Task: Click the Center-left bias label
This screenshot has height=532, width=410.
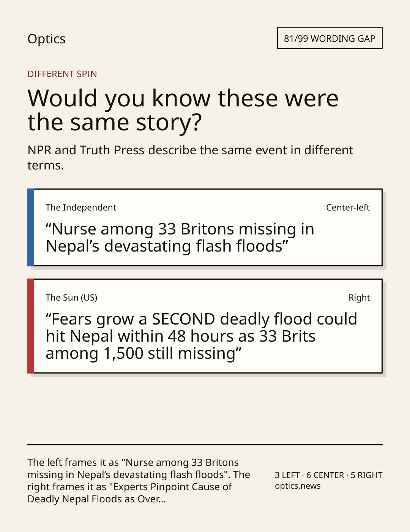Action: pyautogui.click(x=348, y=207)
